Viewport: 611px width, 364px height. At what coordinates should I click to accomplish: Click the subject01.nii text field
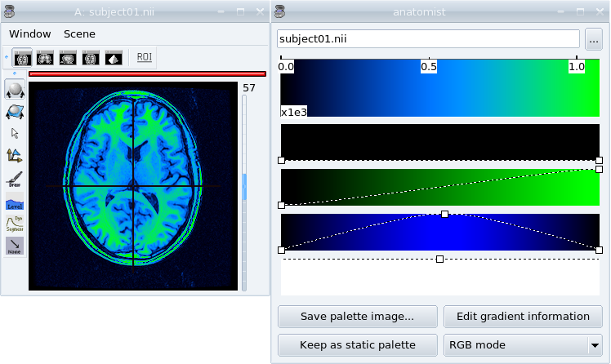tap(428, 38)
